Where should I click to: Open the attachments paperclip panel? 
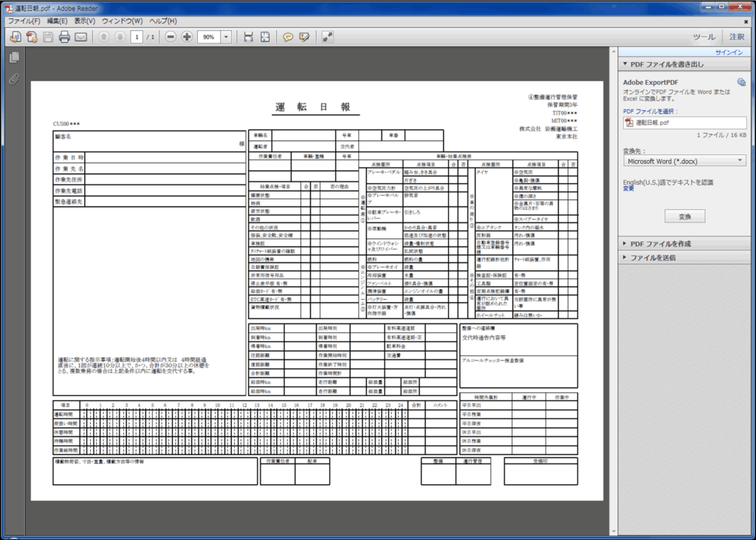13,79
